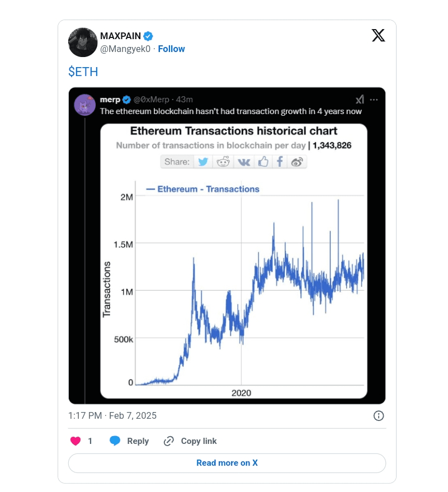Viewport: 448px width, 492px height.
Task: Open the three-dot menu on merp's post
Action: [x=374, y=100]
